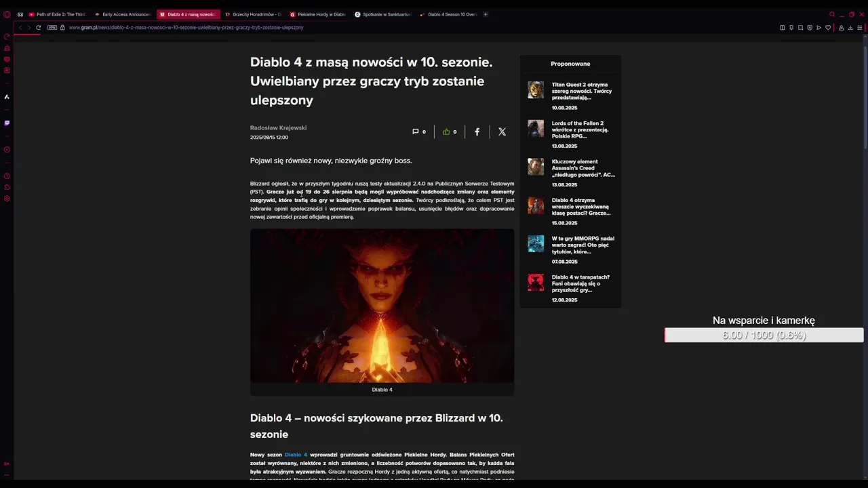868x488 pixels.
Task: Open the player/flow arrow icon in the toolbar
Action: point(818,28)
